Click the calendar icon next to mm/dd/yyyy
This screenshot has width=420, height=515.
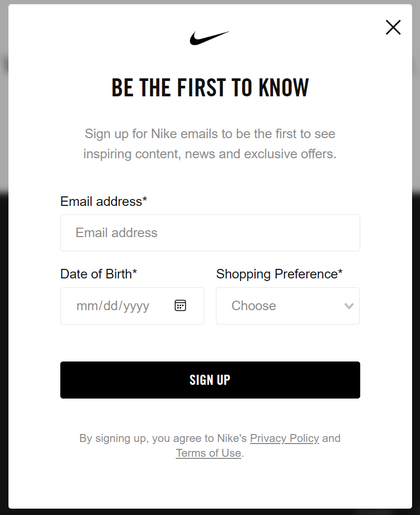click(x=180, y=305)
